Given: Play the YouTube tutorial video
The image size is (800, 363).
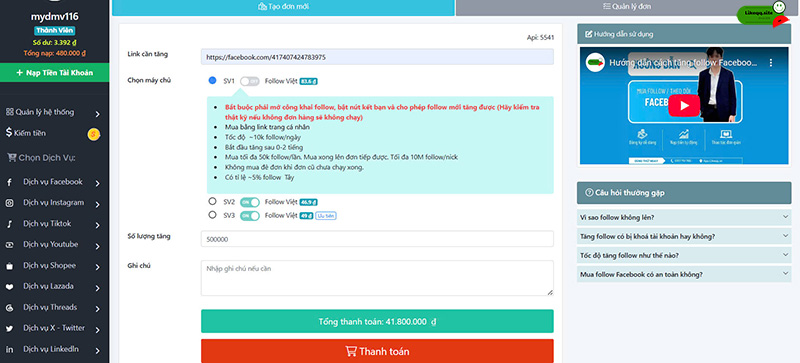Looking at the screenshot, I should pos(684,106).
